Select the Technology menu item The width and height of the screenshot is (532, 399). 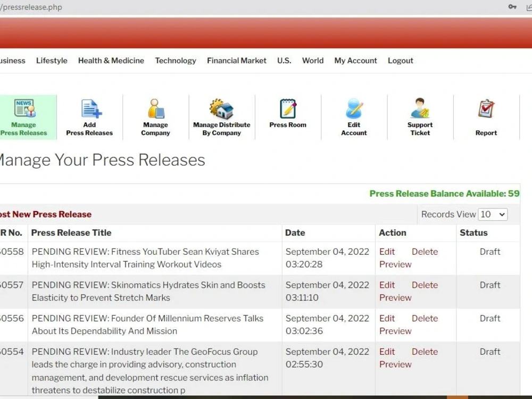click(176, 61)
